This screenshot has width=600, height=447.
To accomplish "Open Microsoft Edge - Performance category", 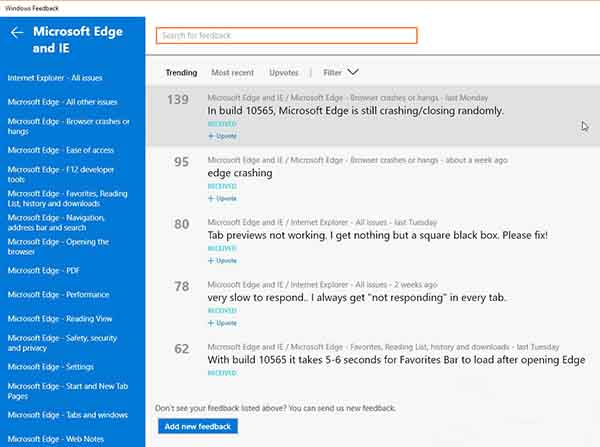I will (x=59, y=295).
